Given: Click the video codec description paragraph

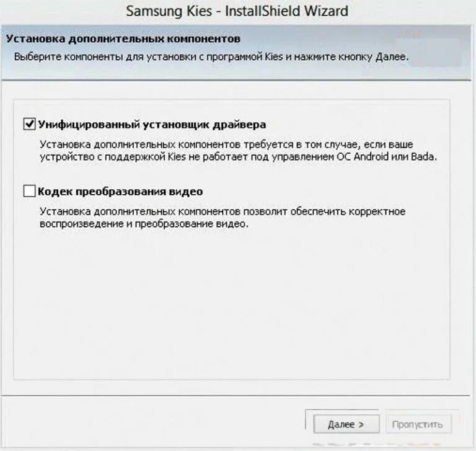Looking at the screenshot, I should [x=223, y=218].
